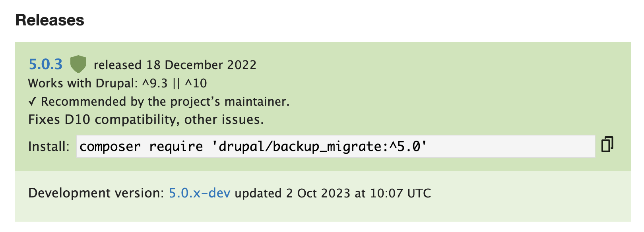Click the '^5.0' version constraint in command
The image size is (644, 232).
pos(405,147)
